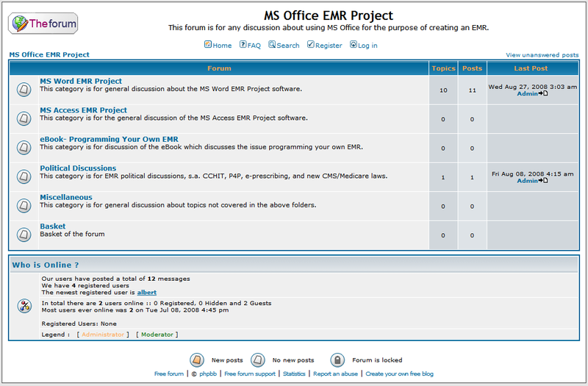
Task: Click the Last Post column header
Action: click(531, 68)
